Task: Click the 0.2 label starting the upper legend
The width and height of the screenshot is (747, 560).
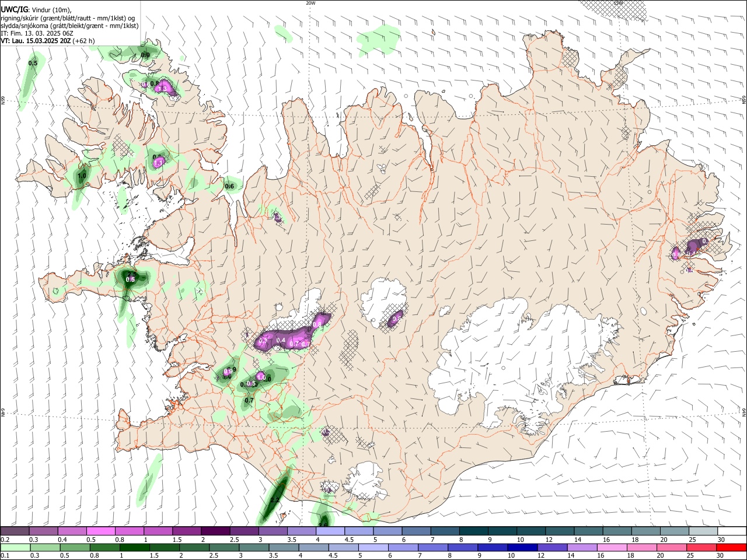Action: (5, 540)
